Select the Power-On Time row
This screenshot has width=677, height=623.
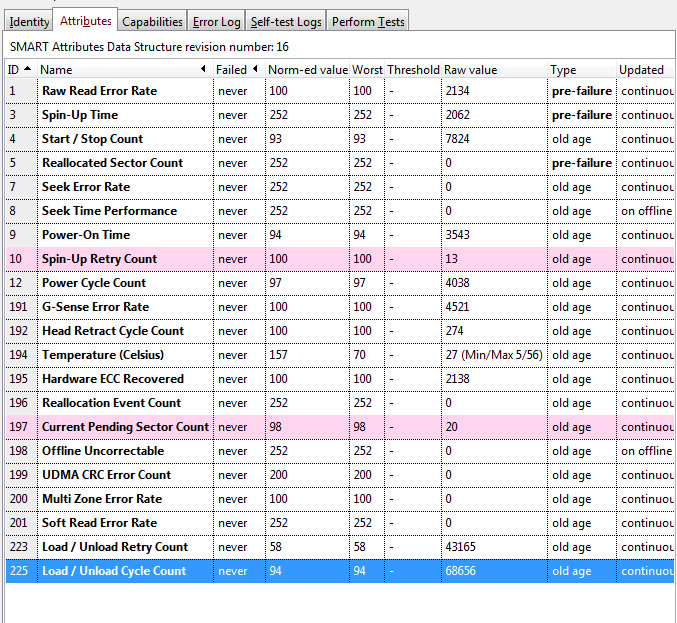pos(339,235)
